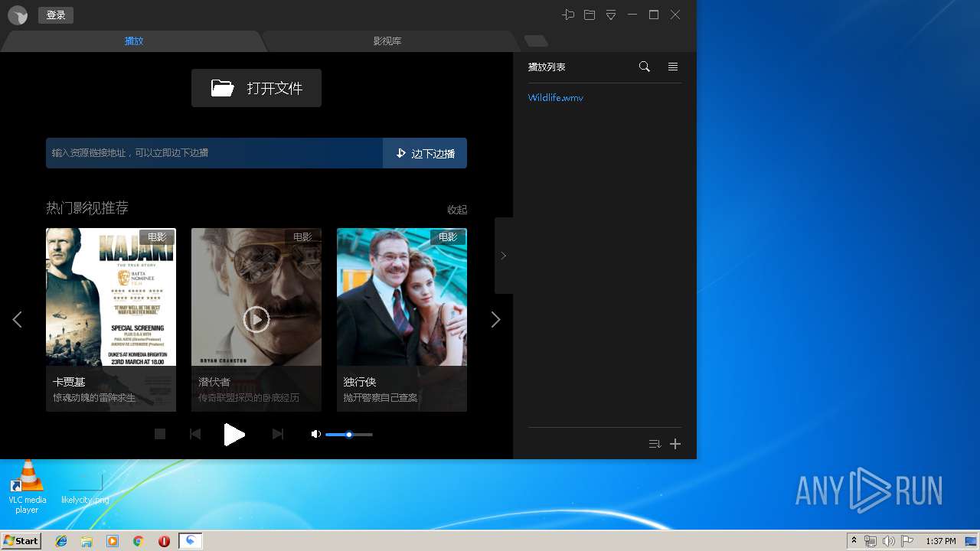The image size is (980, 551).
Task: Show next recommended movies with right arrow
Action: (495, 320)
